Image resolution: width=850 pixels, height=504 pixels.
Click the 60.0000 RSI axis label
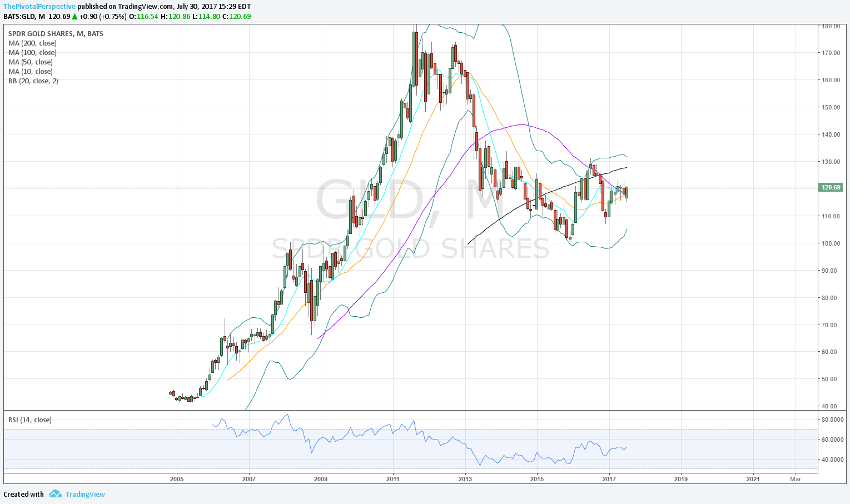coord(832,440)
